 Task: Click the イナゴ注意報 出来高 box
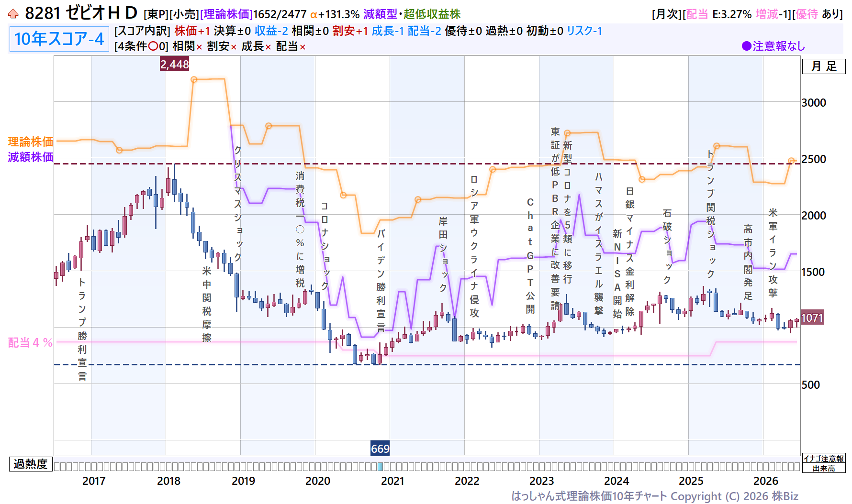[x=824, y=463]
